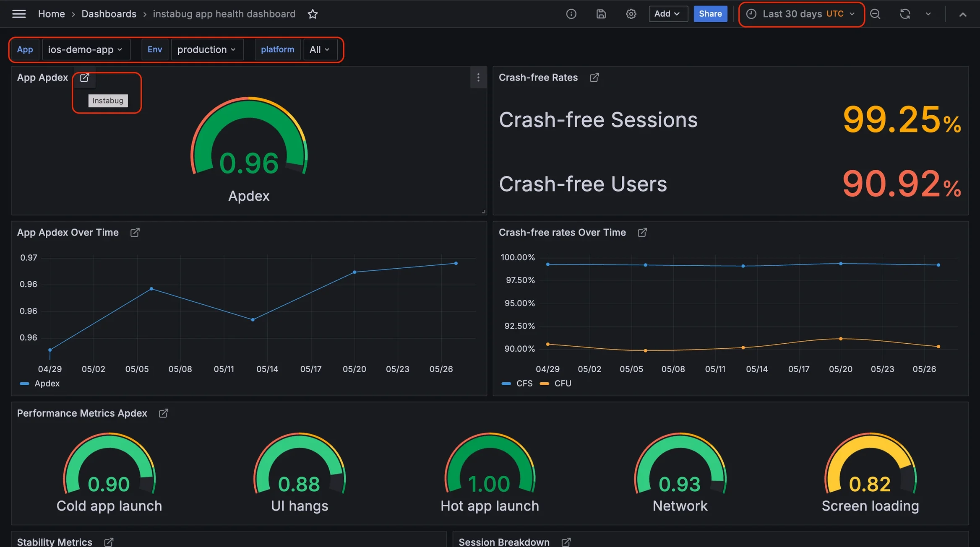The image size is (980, 547).
Task: Expand the ios-demo-app App dropdown
Action: pyautogui.click(x=86, y=49)
